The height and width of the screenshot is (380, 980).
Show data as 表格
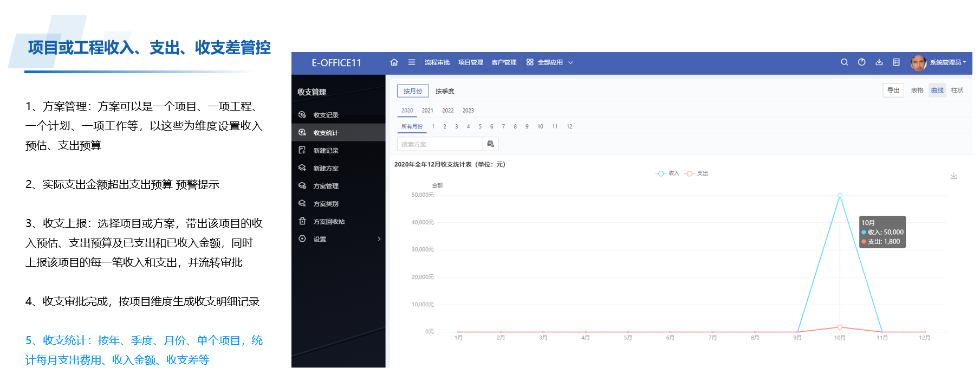(917, 91)
